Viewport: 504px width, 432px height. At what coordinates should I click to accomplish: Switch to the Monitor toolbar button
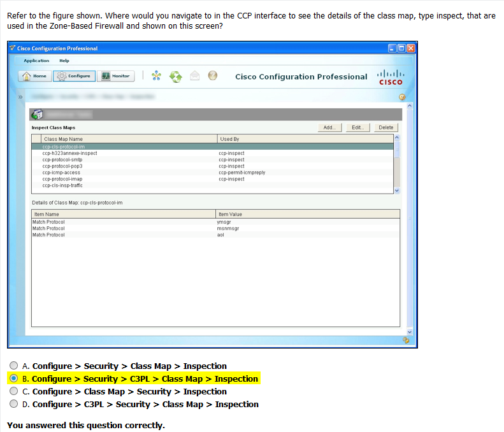[x=116, y=76]
